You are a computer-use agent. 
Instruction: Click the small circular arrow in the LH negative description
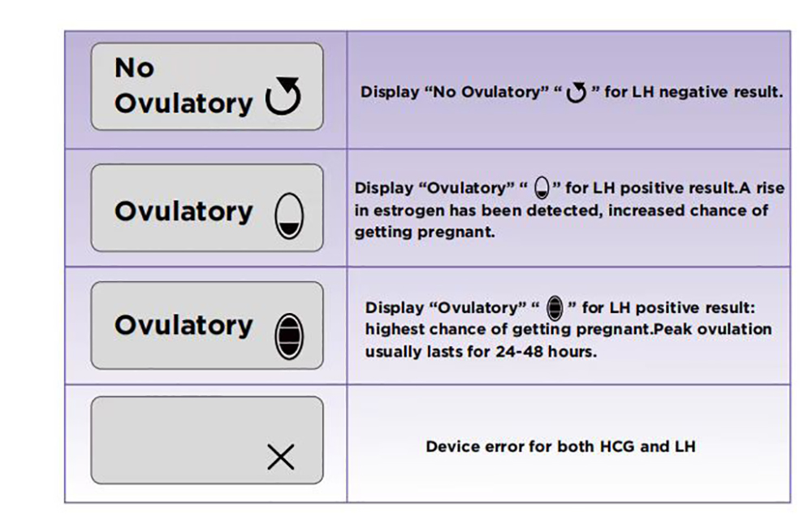pyautogui.click(x=576, y=93)
